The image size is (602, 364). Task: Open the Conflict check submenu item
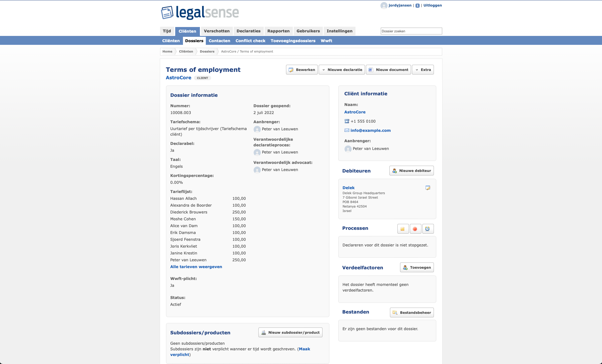(250, 41)
